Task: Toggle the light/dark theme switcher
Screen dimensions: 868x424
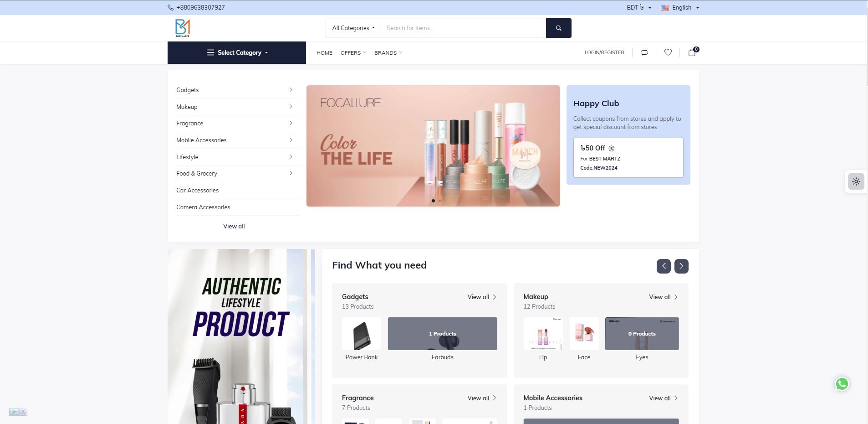Action: coord(856,181)
